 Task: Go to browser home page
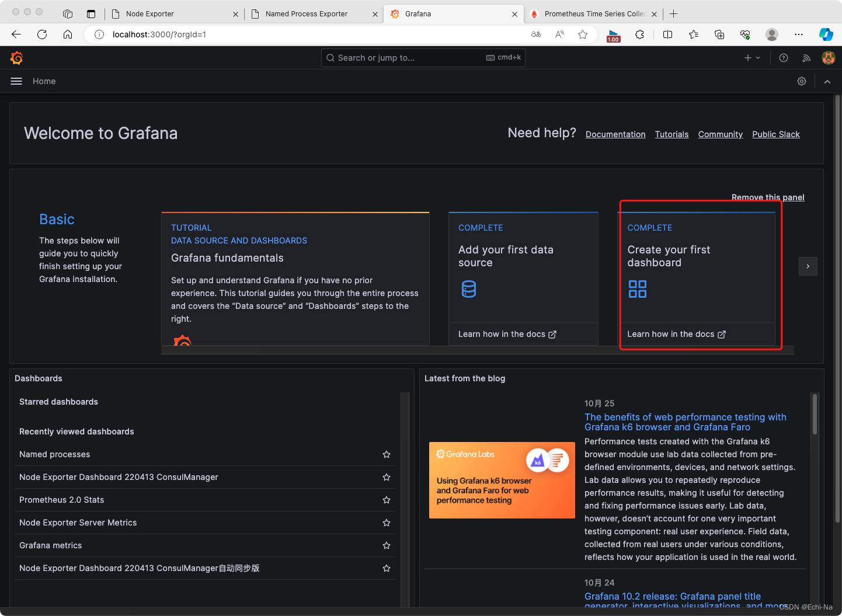(68, 34)
